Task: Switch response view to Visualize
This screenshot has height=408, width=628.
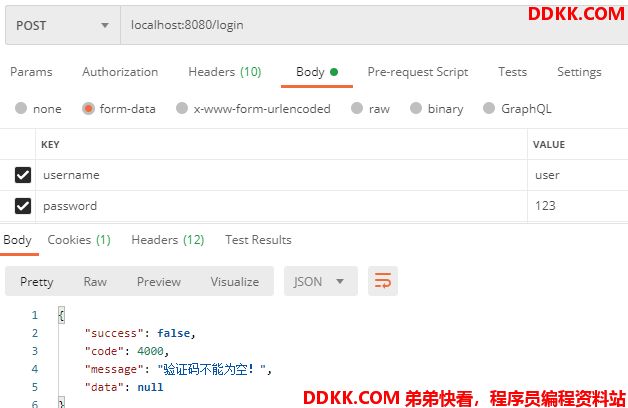Action: (235, 281)
